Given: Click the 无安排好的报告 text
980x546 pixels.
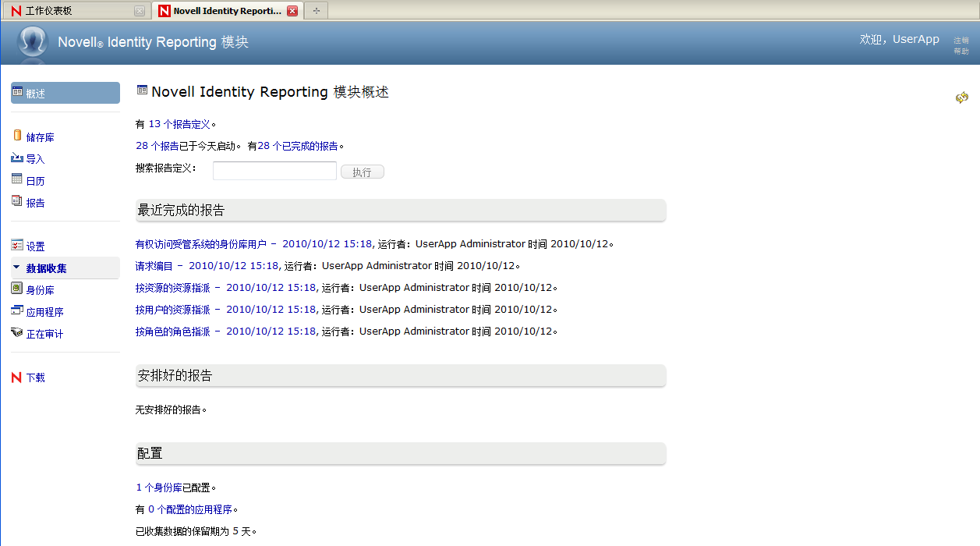Looking at the screenshot, I should (172, 409).
